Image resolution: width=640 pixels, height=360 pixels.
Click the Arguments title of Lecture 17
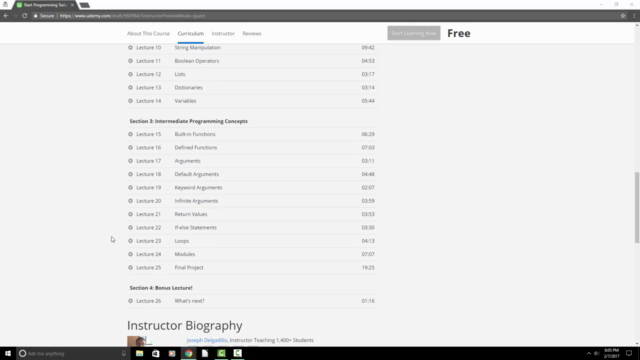click(x=188, y=161)
